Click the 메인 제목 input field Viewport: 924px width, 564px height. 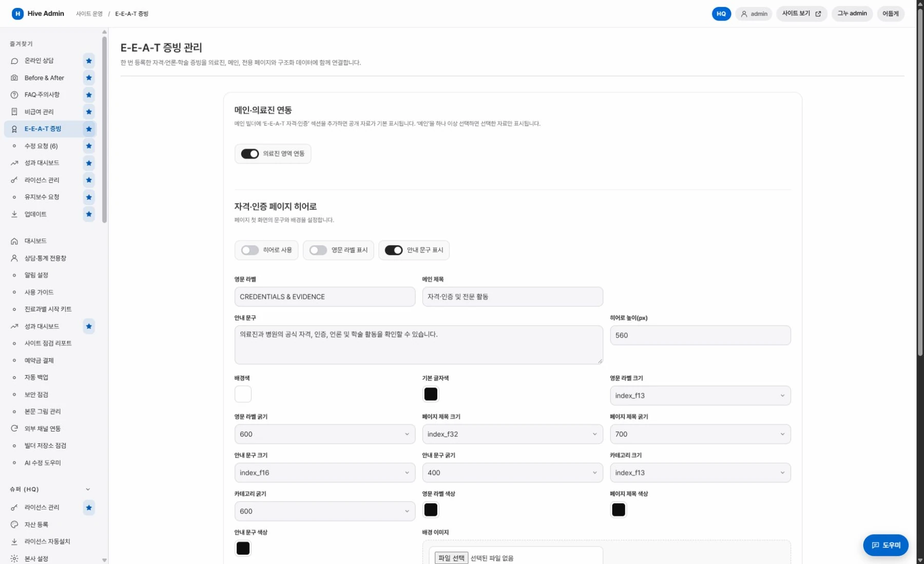(x=512, y=297)
